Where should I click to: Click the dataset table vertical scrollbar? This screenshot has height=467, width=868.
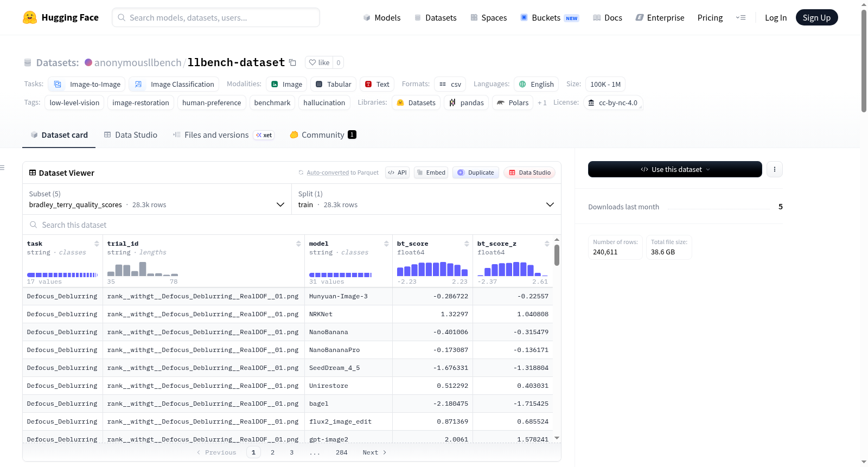557,255
